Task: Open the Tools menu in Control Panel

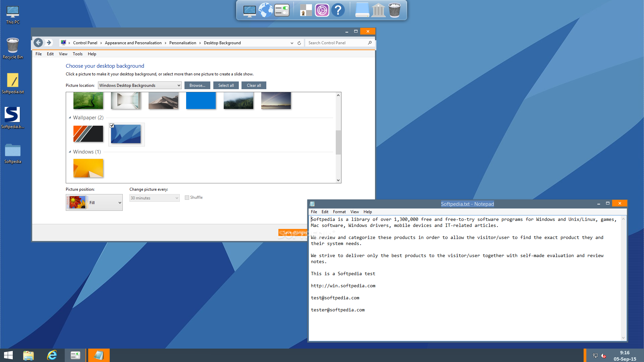Action: tap(77, 54)
